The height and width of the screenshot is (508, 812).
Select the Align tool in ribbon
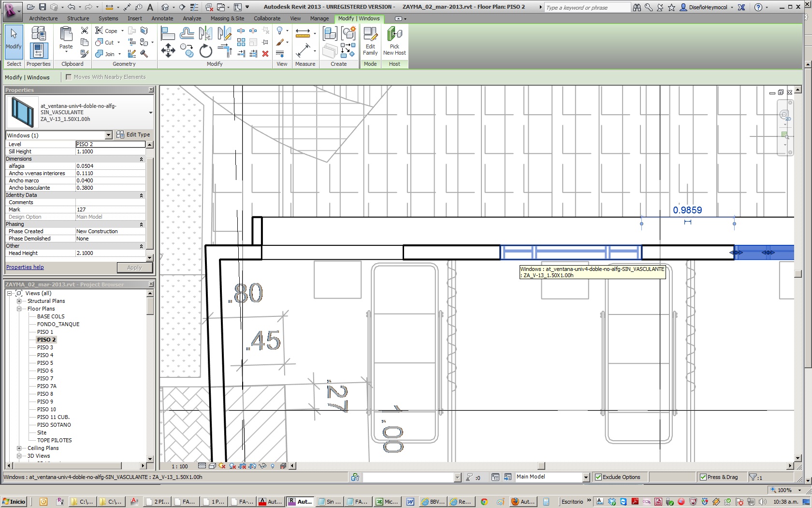point(167,33)
